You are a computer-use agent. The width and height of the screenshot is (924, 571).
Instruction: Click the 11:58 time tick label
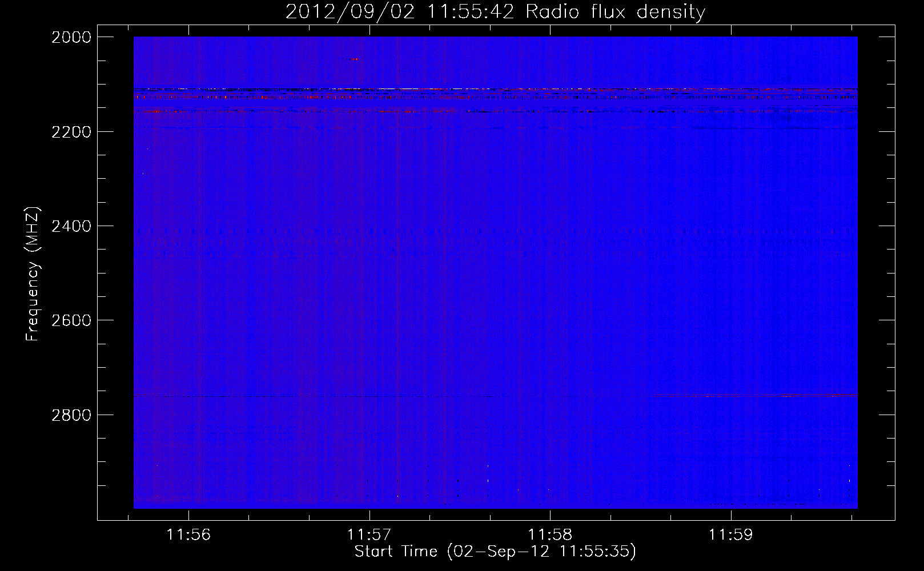[x=550, y=535]
